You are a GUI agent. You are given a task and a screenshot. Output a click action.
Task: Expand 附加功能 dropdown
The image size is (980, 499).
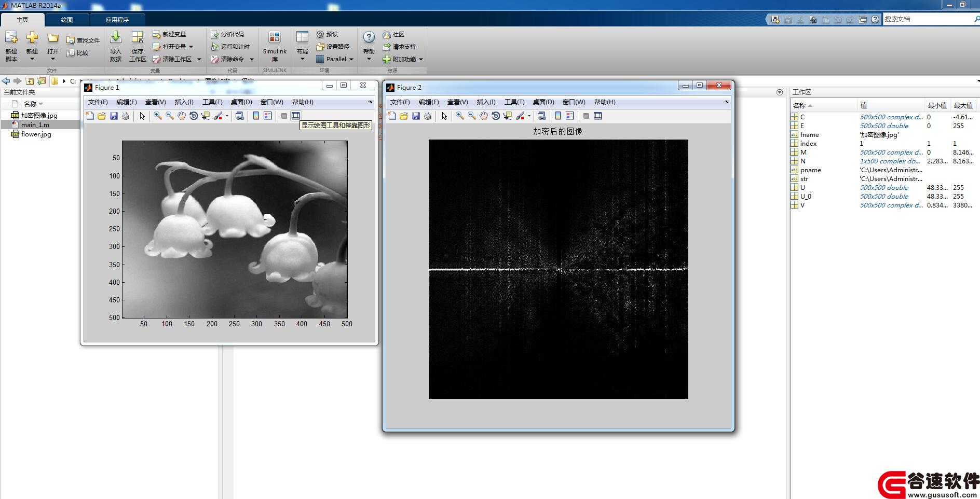tap(421, 59)
